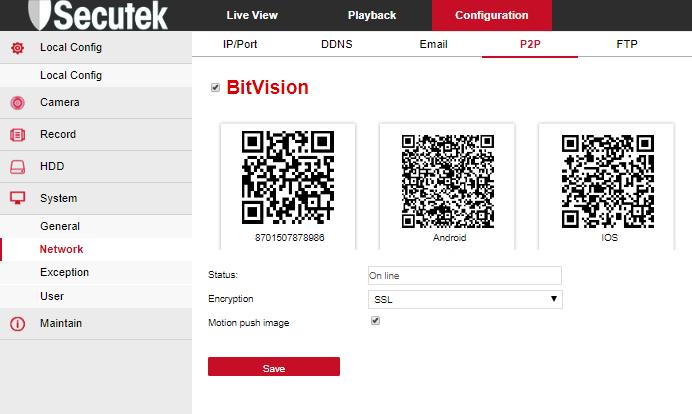Click the Record film icon in sidebar

18,135
